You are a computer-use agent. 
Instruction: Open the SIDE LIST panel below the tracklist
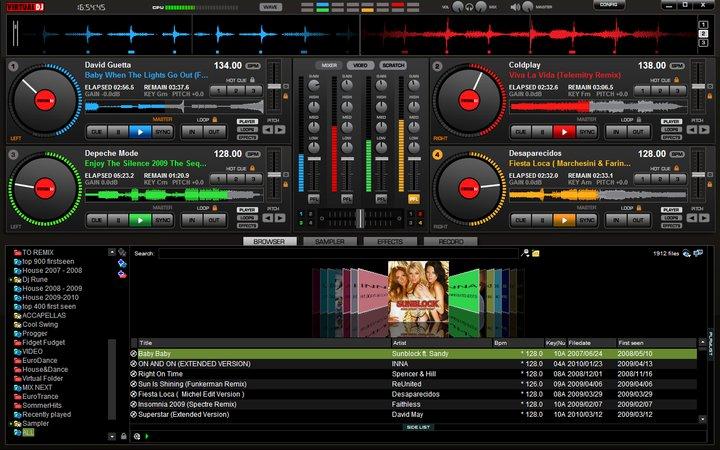(x=418, y=427)
